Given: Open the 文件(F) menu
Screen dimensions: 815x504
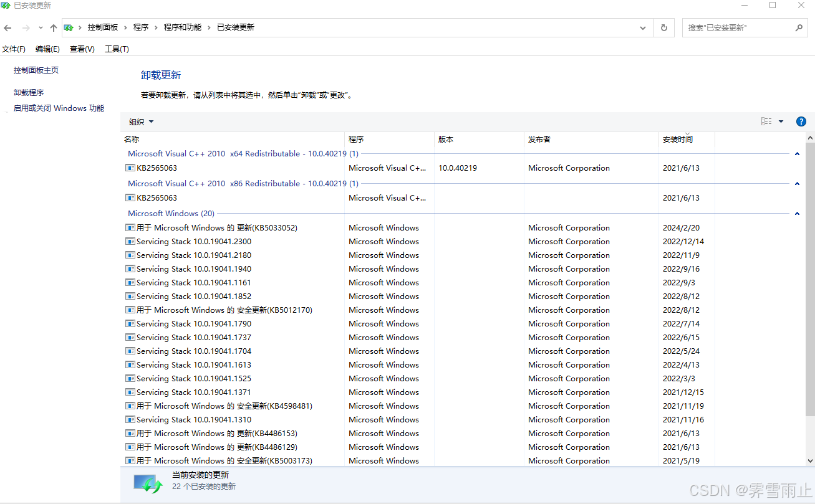Looking at the screenshot, I should tap(14, 49).
